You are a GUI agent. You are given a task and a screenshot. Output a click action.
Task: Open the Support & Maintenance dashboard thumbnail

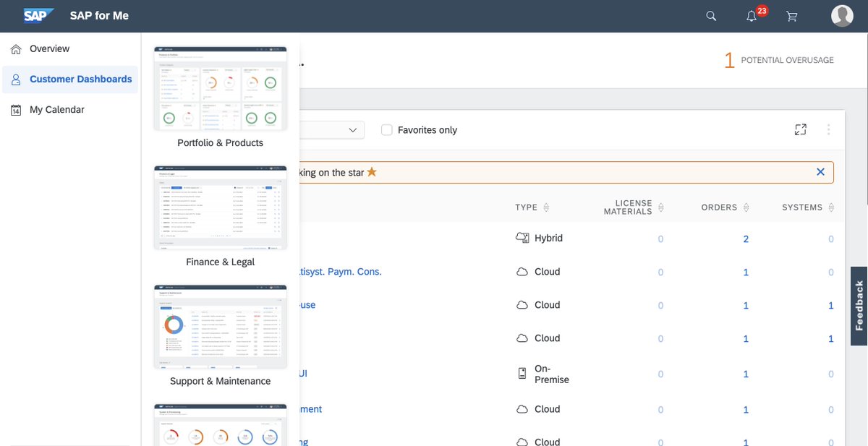(221, 327)
